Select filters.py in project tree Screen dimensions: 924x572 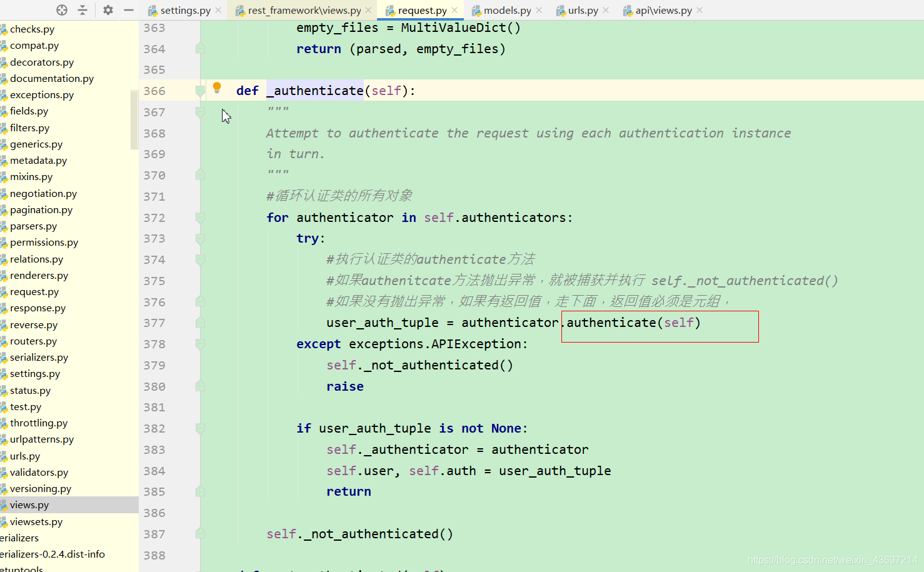click(x=29, y=128)
